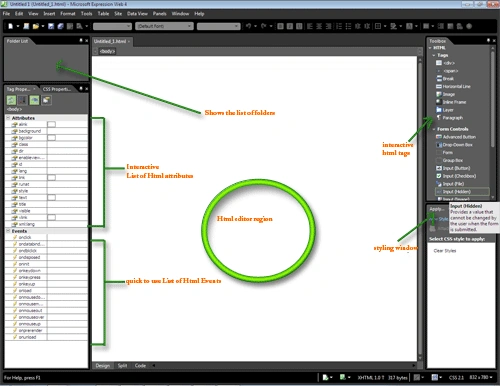500x386 pixels.
Task: Switch to the CSS Properties tab
Action: (57, 89)
